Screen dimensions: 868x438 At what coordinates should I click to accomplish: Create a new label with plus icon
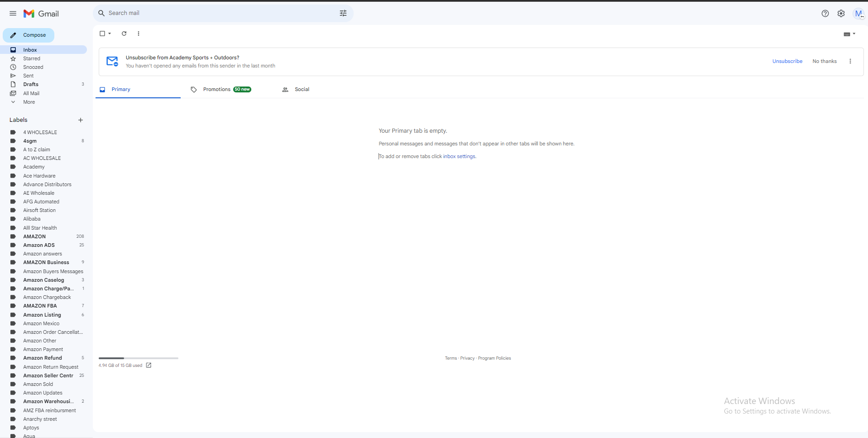click(81, 120)
